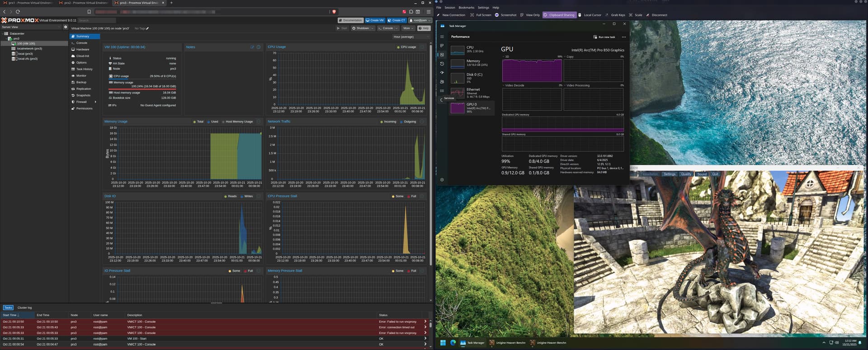
Task: Open App history in Task Manager sidebar
Action: (442, 64)
